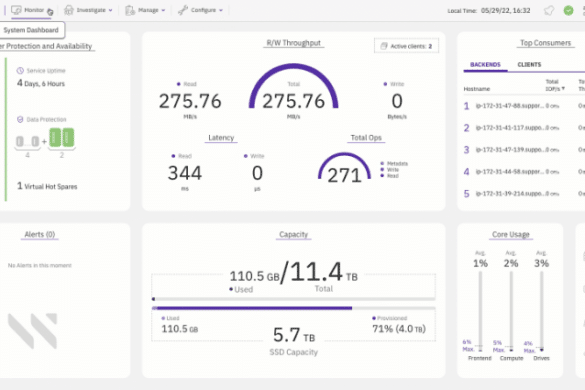Click host ip-172-31-39-214 row
585x390 pixels.
524,194
